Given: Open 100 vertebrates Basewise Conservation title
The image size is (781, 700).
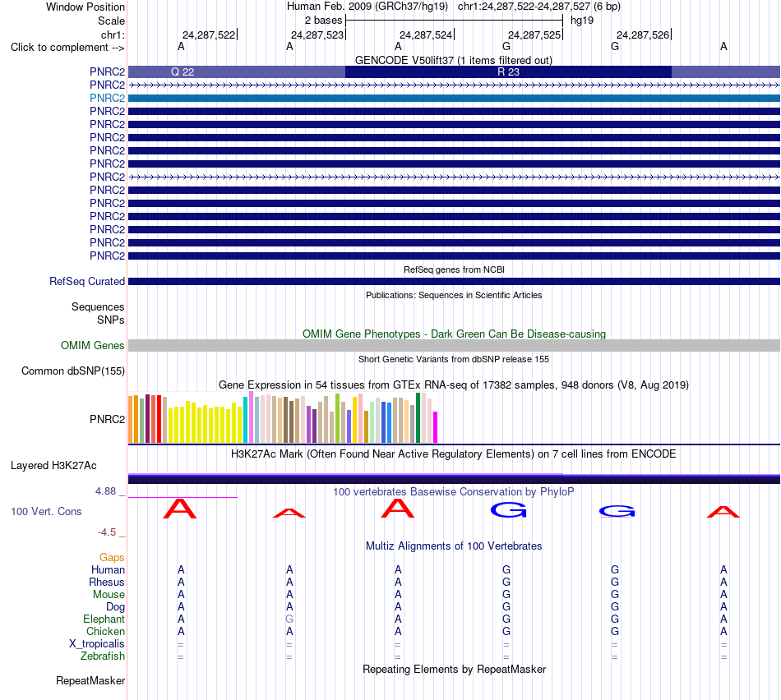Looking at the screenshot, I should click(454, 491).
